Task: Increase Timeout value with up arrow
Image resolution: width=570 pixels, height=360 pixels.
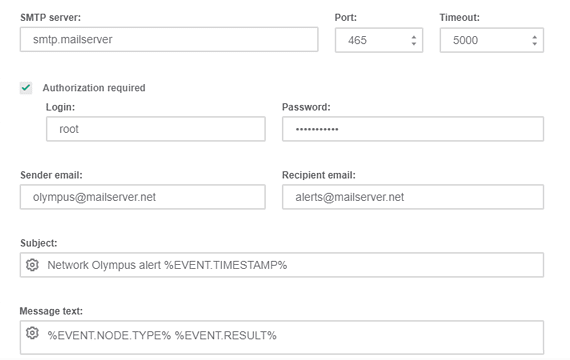Action: tap(534, 37)
